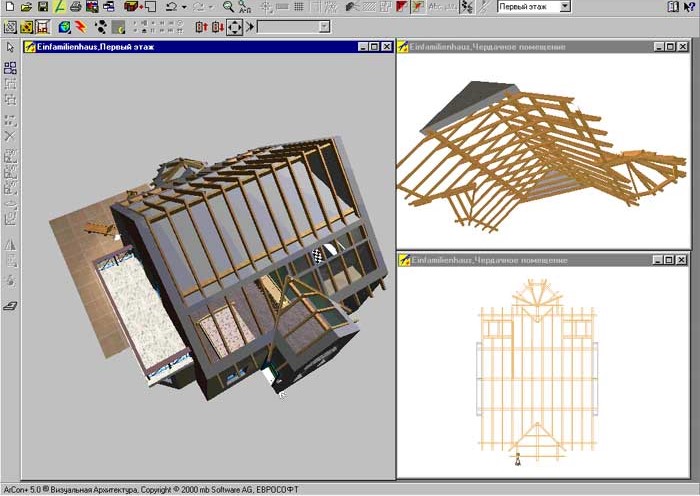Open the undo history dropdown arrow
700x496 pixels.
(184, 7)
